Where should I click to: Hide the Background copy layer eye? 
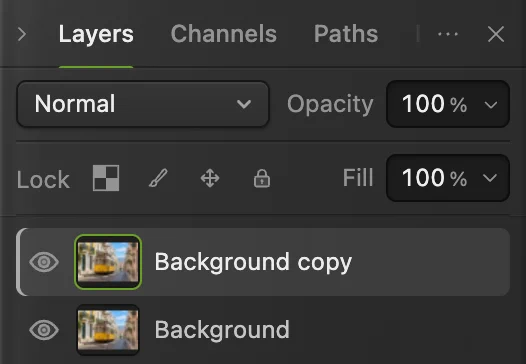tap(44, 262)
